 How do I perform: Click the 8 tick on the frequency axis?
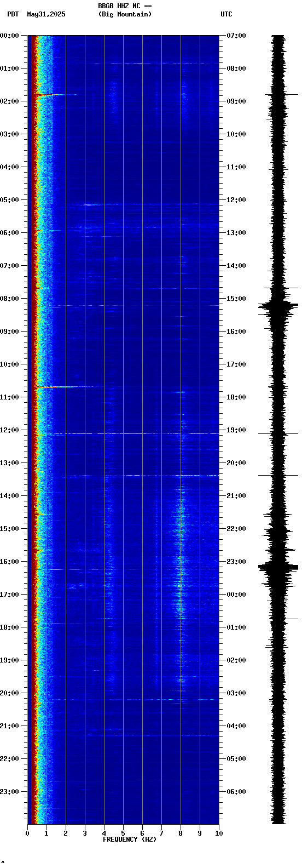point(181,833)
